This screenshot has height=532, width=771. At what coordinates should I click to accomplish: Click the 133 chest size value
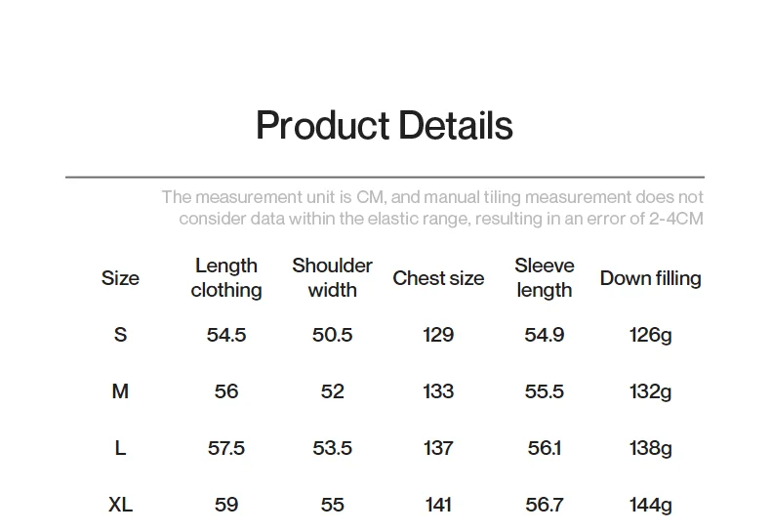[438, 391]
